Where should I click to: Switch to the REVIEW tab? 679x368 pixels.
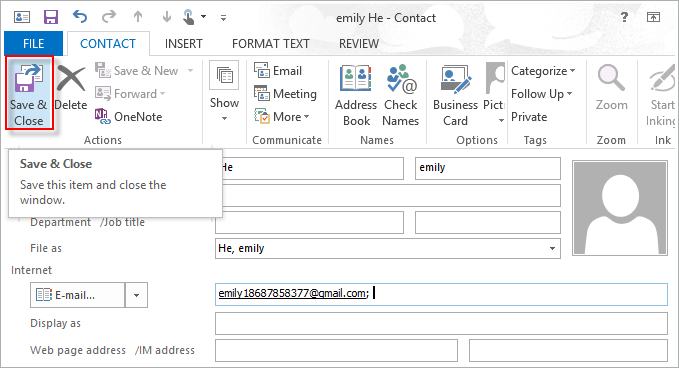pyautogui.click(x=359, y=44)
